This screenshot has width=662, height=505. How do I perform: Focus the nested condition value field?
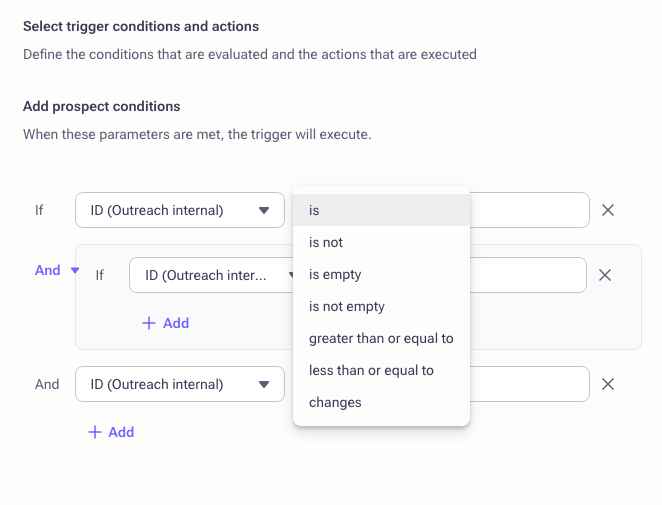(528, 275)
